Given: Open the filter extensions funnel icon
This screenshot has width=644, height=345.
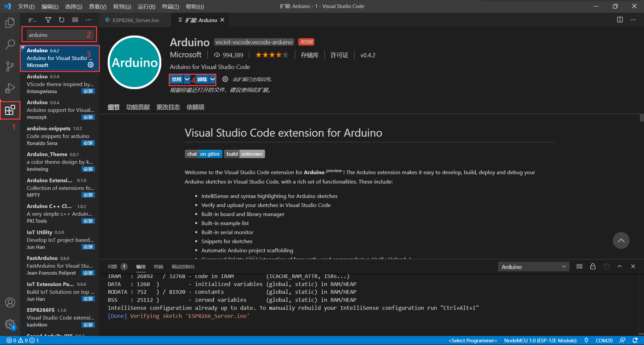Looking at the screenshot, I should (x=48, y=20).
